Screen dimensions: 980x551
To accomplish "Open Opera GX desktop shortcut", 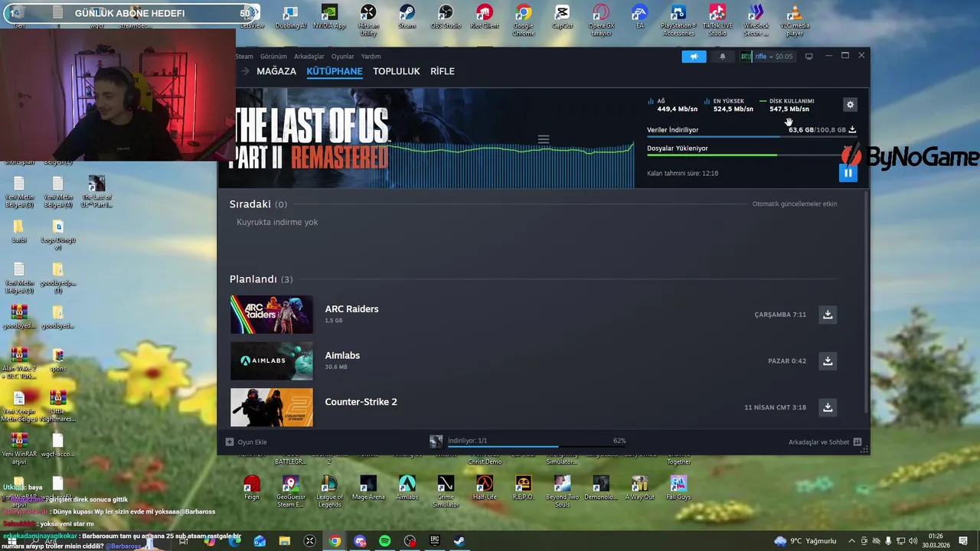I will 601,20.
